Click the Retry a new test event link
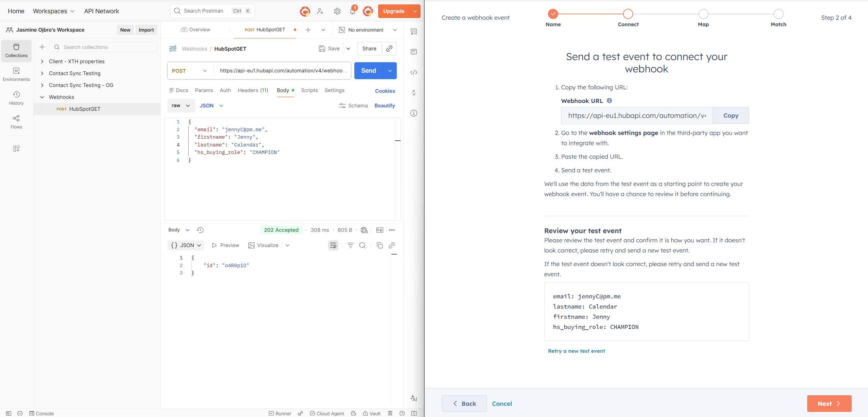 click(x=576, y=351)
